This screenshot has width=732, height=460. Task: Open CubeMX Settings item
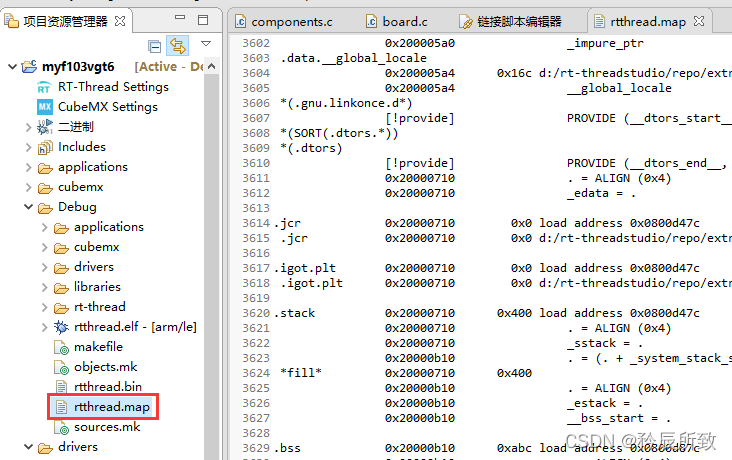107,107
